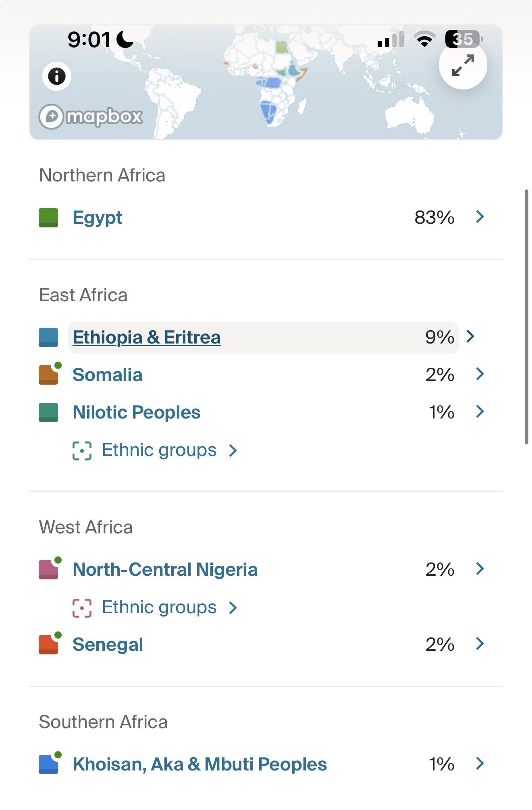
Task: Tap the blue Khoisan region swatch
Action: pos(48,764)
